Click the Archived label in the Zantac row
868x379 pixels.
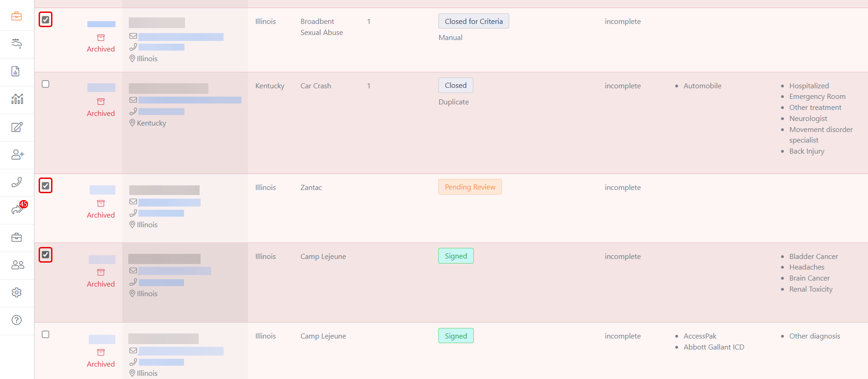(x=101, y=215)
